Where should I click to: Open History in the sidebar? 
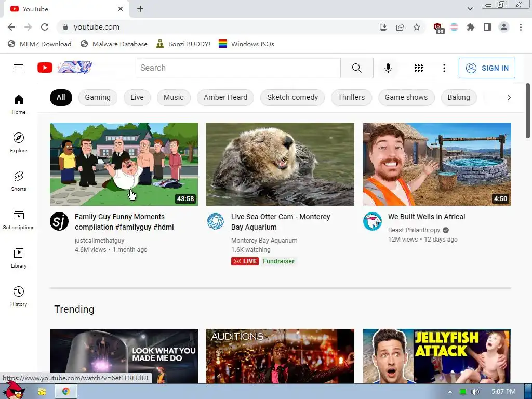pos(19,296)
